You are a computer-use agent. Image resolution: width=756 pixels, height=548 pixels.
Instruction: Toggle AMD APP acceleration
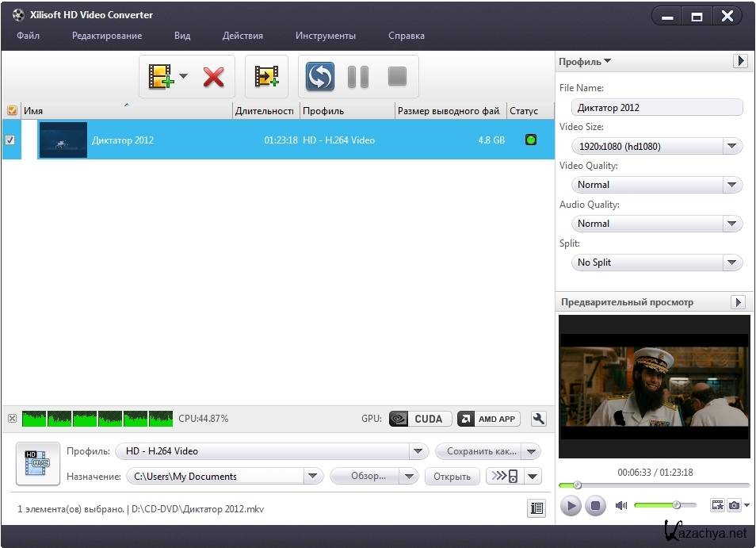coord(488,419)
